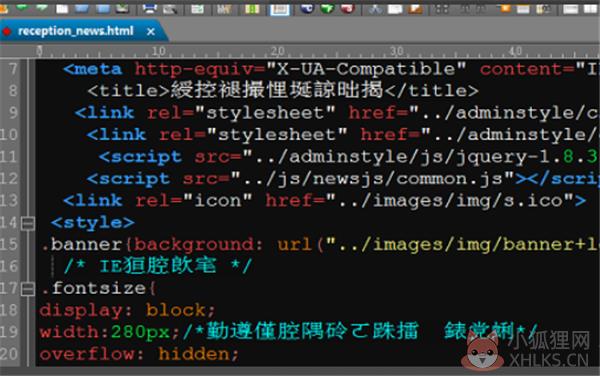Select line number 8 in the gutter
The image size is (600, 376).
pos(13,91)
